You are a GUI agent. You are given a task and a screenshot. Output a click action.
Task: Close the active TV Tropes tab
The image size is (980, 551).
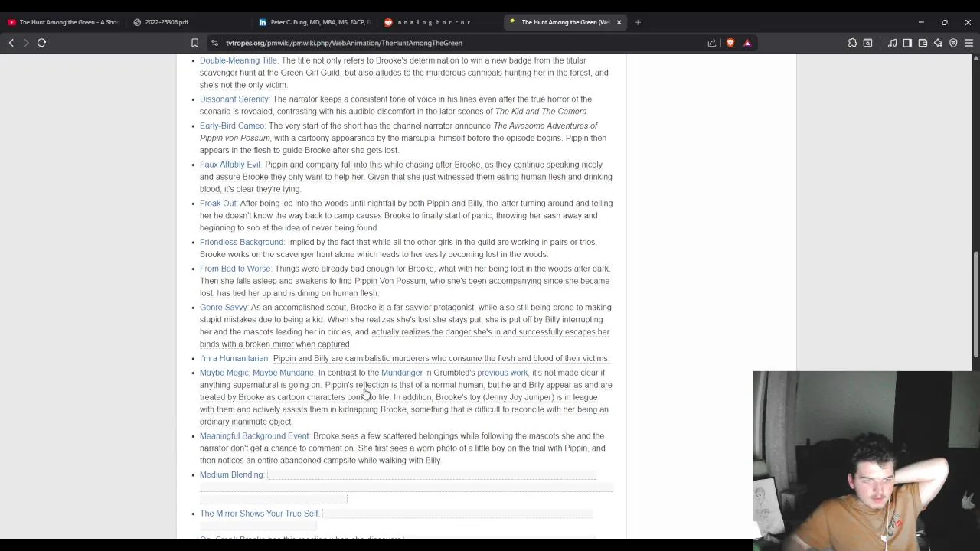pyautogui.click(x=619, y=22)
